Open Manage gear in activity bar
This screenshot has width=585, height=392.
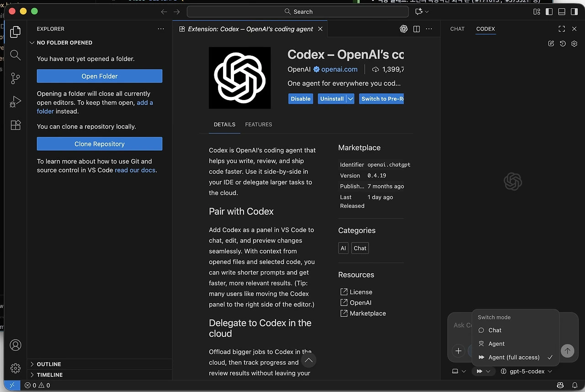click(15, 368)
